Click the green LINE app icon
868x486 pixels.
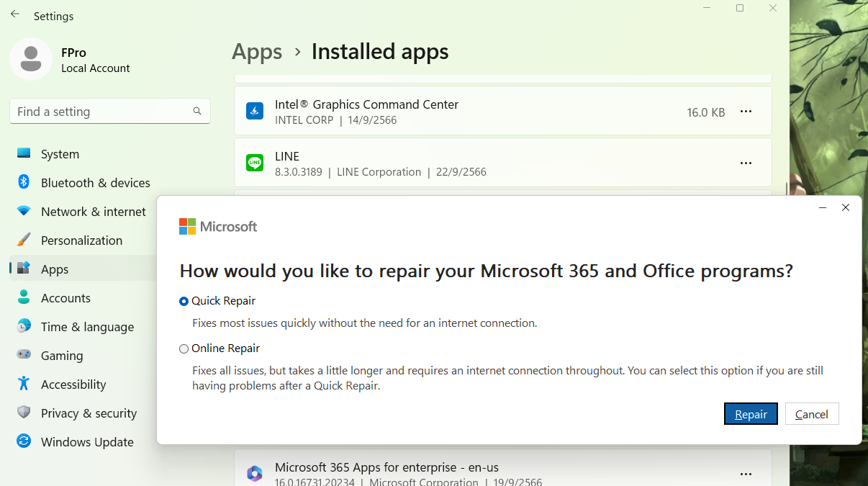[255, 163]
